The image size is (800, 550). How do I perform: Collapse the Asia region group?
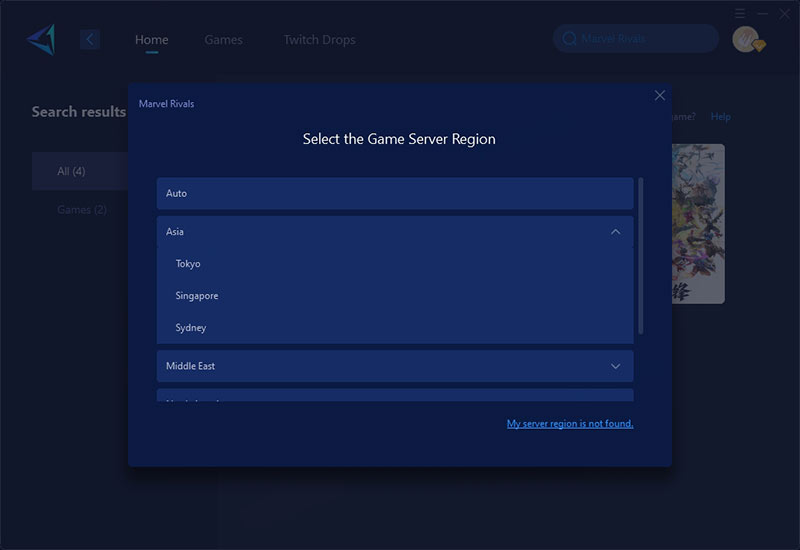(616, 232)
